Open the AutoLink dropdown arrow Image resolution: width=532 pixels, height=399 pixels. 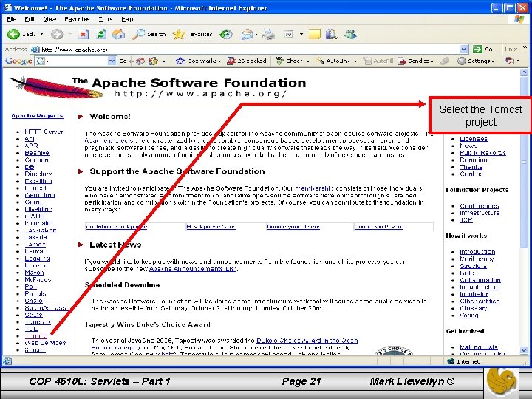click(355, 61)
